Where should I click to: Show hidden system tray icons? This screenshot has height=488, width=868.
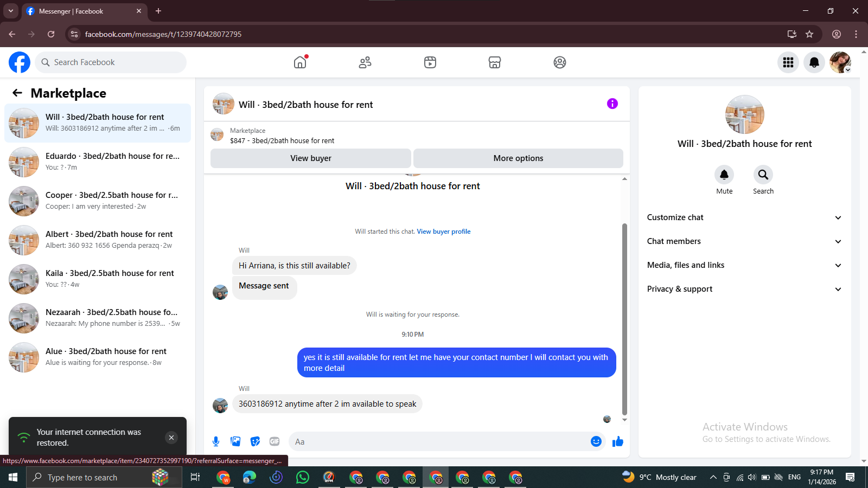(x=713, y=477)
